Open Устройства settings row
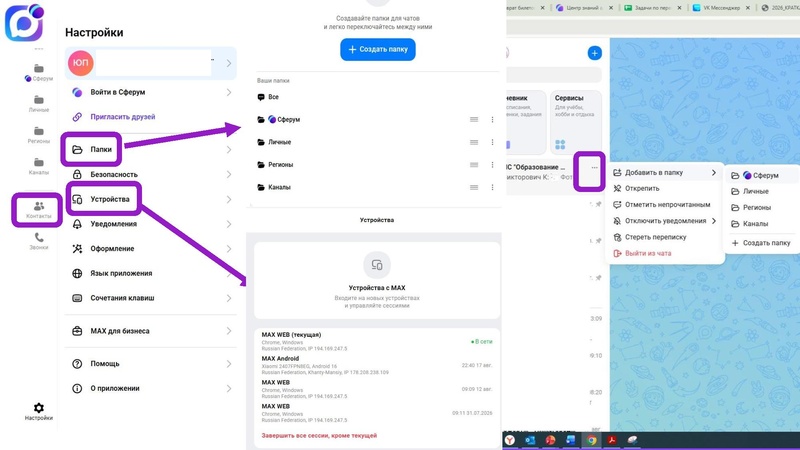800x450 pixels. point(151,199)
